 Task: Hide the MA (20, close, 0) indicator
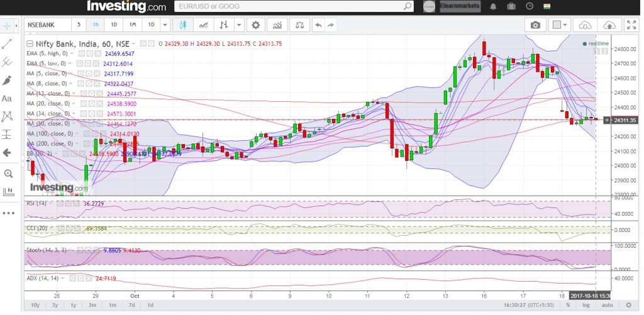click(x=85, y=104)
